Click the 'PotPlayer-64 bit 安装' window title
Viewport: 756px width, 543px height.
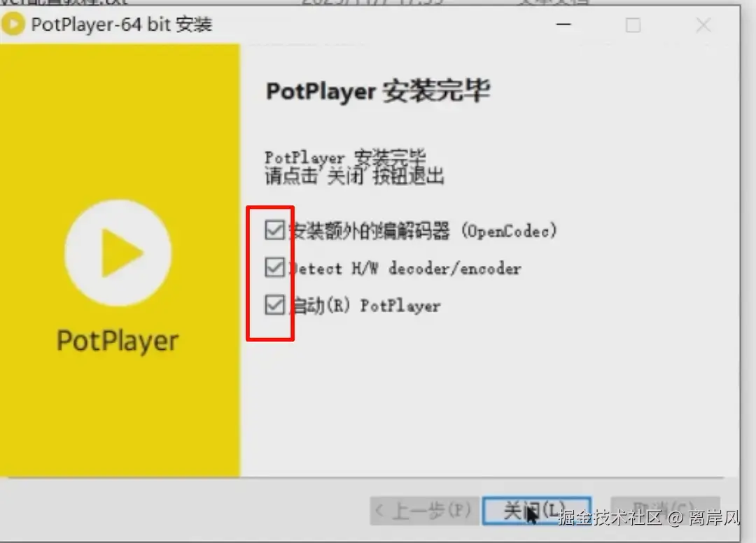click(122, 24)
